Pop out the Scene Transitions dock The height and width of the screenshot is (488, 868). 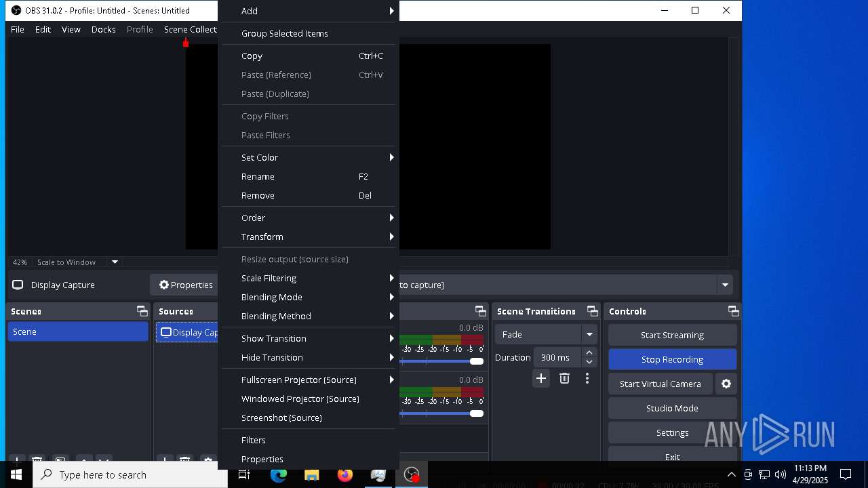tap(592, 311)
